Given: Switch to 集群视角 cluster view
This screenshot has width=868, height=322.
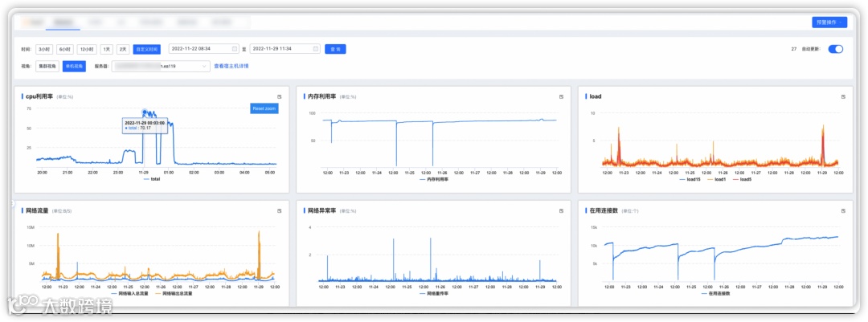Looking at the screenshot, I should pyautogui.click(x=47, y=67).
